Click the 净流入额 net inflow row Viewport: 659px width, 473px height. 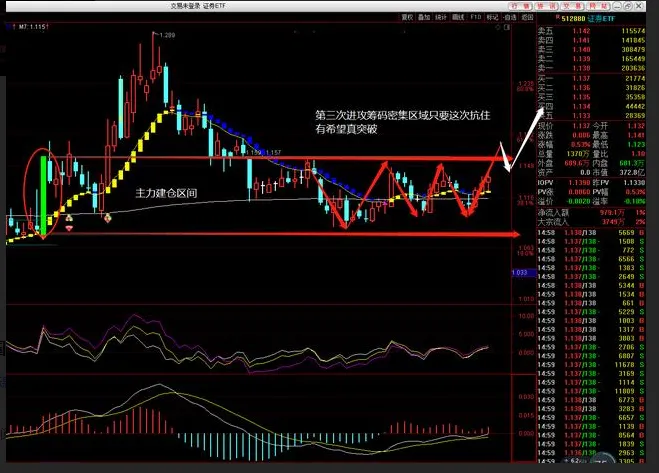click(591, 212)
